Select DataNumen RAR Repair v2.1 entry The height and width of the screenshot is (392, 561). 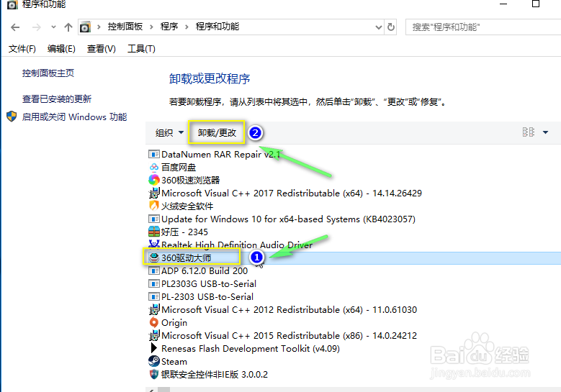(221, 155)
